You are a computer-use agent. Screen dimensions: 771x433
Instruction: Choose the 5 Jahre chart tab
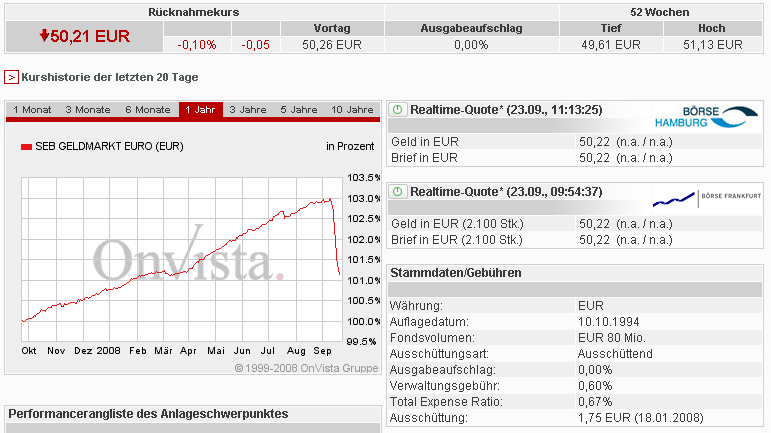298,109
